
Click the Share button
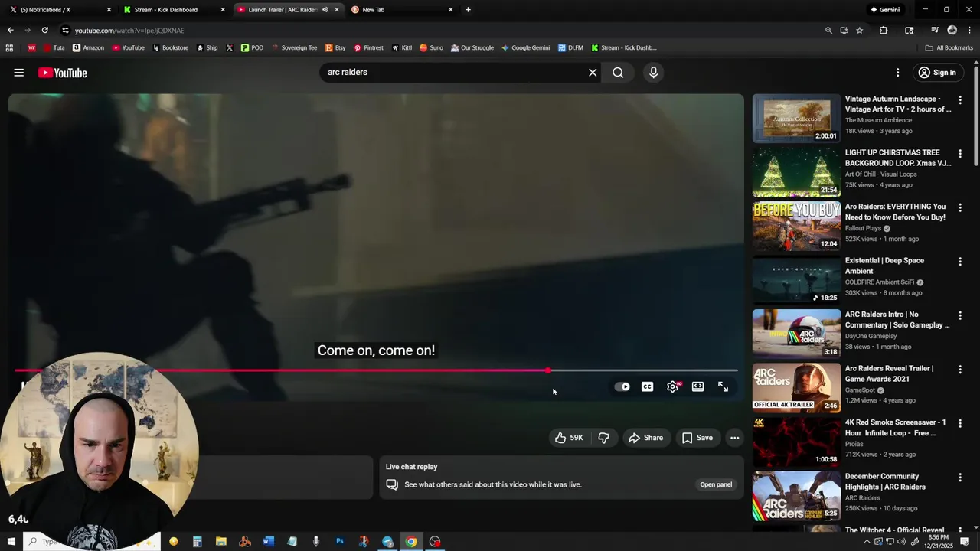pos(645,438)
